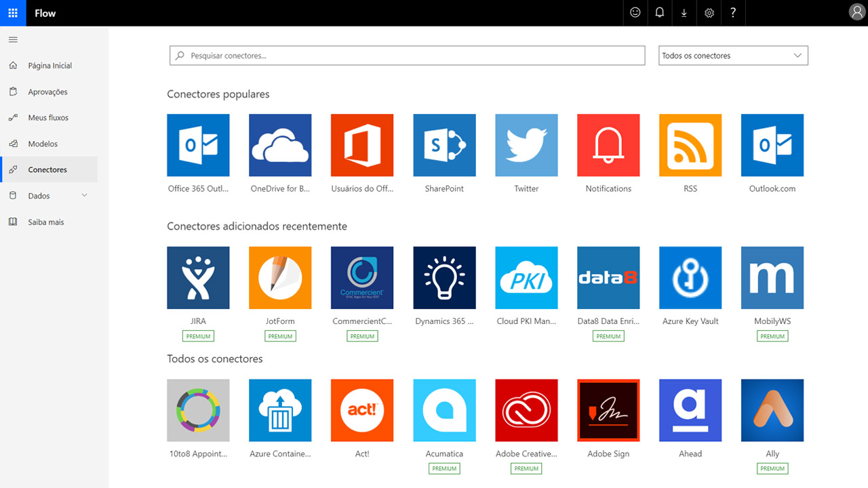Viewport: 868px width, 488px height.
Task: Click the Conectores populares heading
Action: (x=218, y=94)
